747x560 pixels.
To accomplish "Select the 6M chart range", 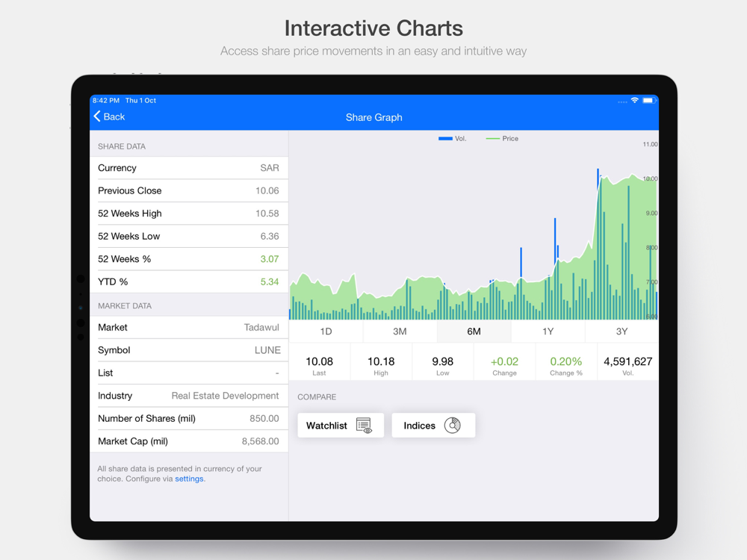I will pos(474,332).
